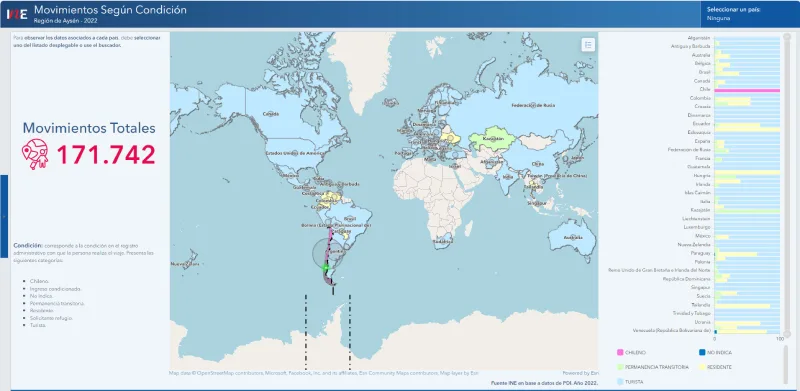The height and width of the screenshot is (391, 800).
Task: Click the traveler icon beside Movimientos Totales
Action: pyautogui.click(x=35, y=154)
